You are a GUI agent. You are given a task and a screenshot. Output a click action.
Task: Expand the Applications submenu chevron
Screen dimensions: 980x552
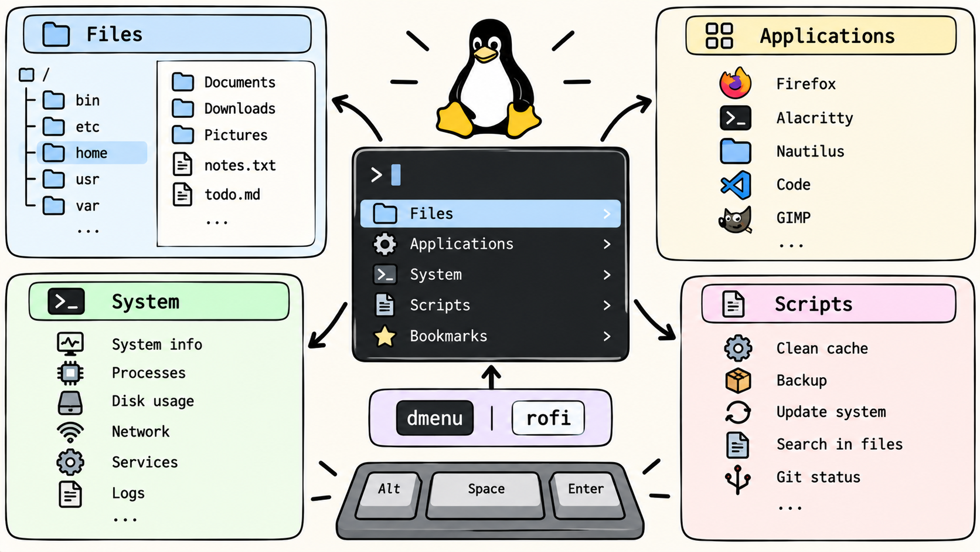click(607, 244)
